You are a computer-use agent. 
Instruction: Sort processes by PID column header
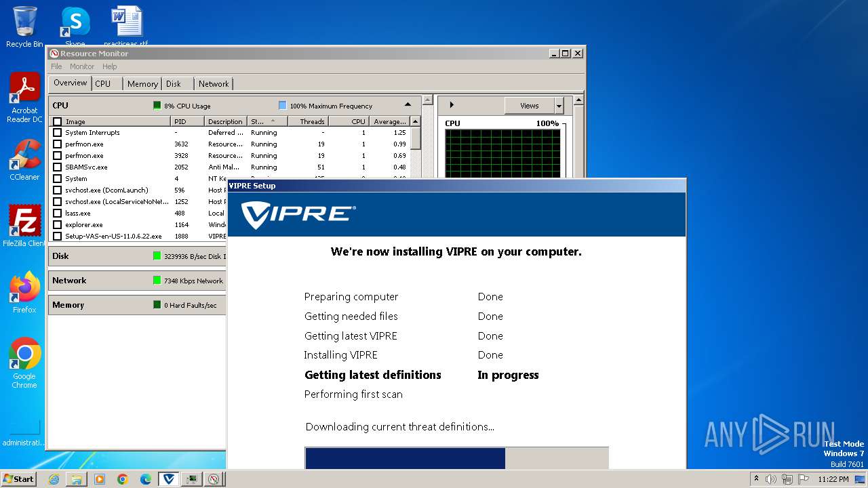tap(187, 121)
